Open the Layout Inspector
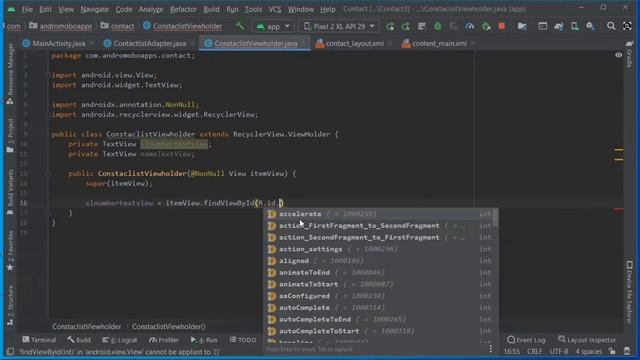640x360 pixels. (587, 340)
